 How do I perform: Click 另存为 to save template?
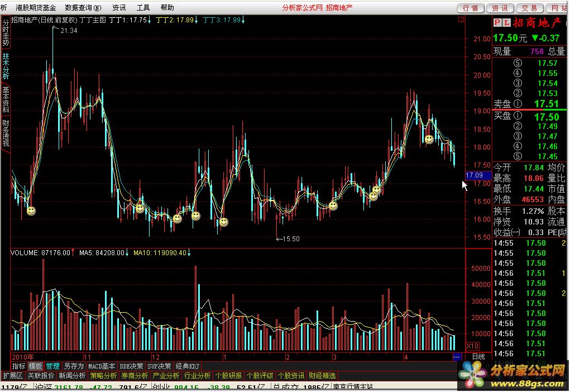tap(74, 366)
